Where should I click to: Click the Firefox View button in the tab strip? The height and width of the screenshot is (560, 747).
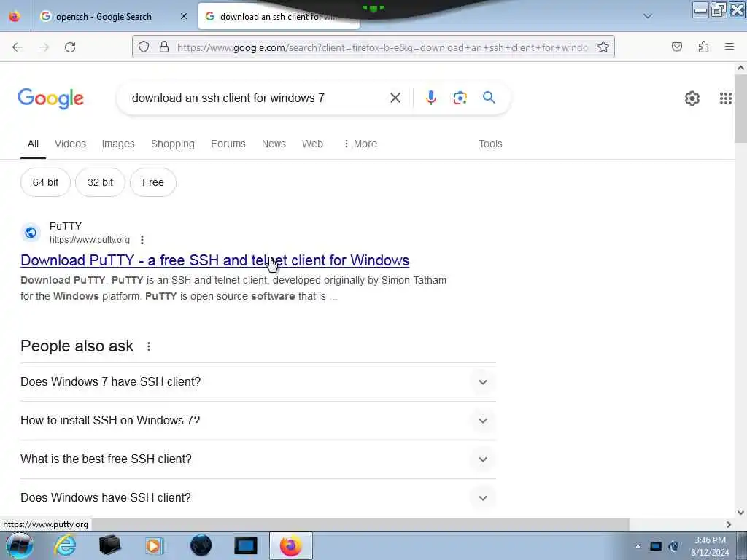tap(15, 16)
